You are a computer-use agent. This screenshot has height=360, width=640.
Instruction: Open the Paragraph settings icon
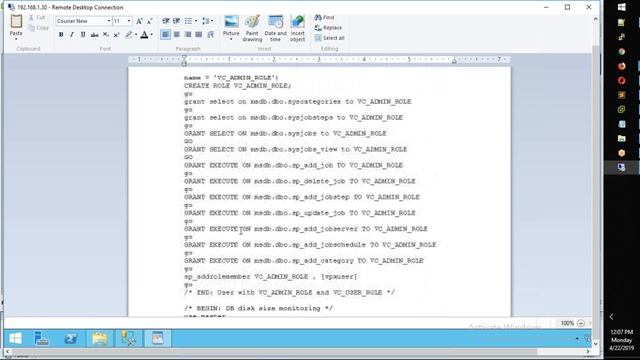coord(211,35)
